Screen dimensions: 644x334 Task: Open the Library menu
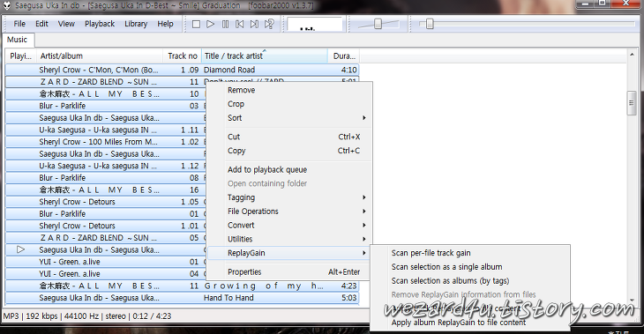[136, 24]
